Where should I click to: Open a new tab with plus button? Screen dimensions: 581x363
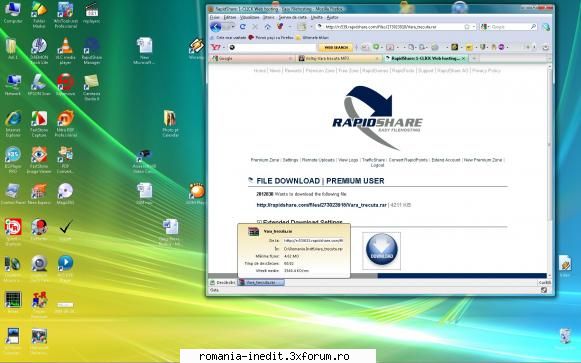474,59
